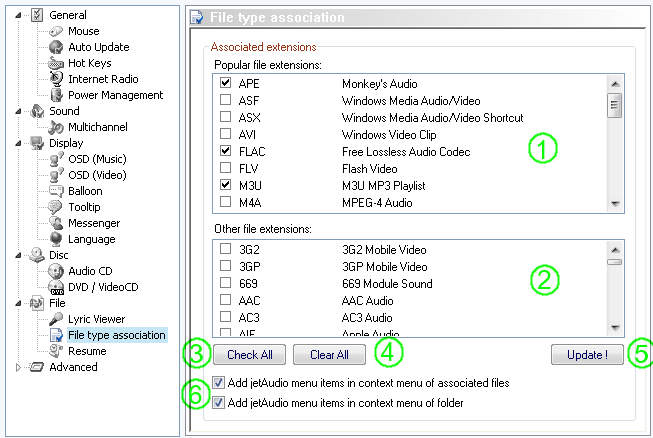The height and width of the screenshot is (438, 653).
Task: Click the File category icon
Action: pyautogui.click(x=37, y=303)
